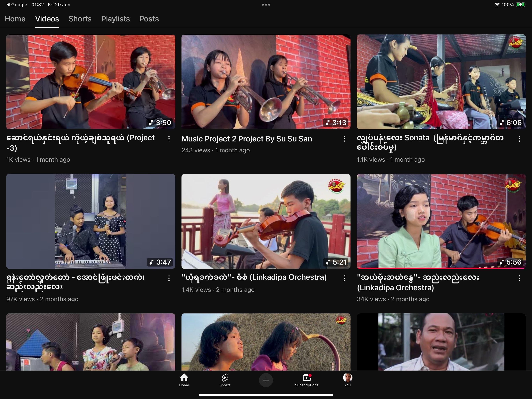
Task: Switch to the Shorts channel tab
Action: pyautogui.click(x=80, y=19)
